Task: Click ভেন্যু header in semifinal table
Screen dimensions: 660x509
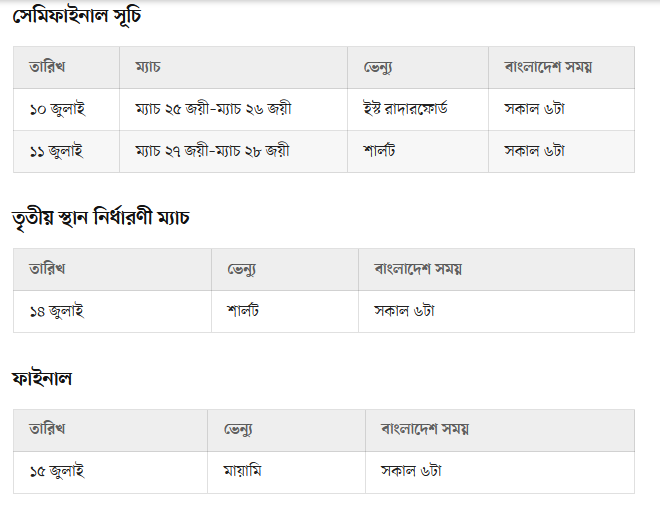Action: tap(418, 67)
